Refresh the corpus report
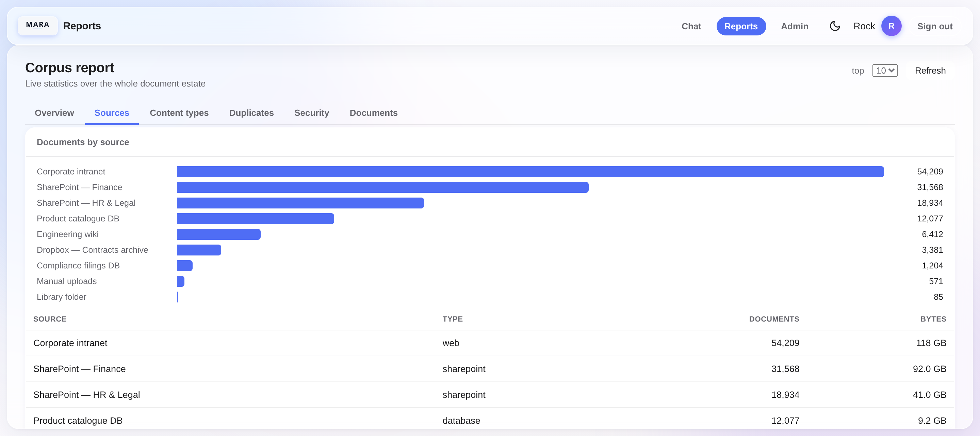980x436 pixels. coord(930,71)
